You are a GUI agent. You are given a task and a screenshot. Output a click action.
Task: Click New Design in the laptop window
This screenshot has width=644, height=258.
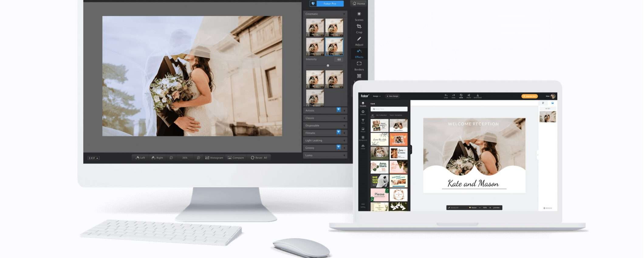pyautogui.click(x=392, y=96)
